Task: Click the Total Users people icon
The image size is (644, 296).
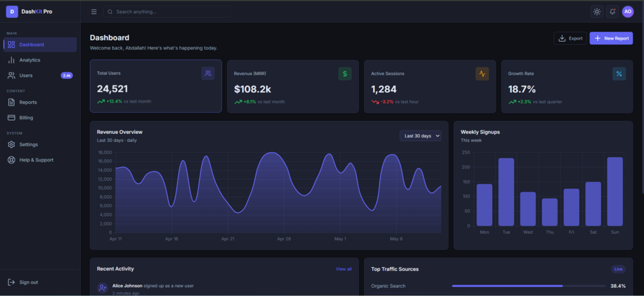Action: (x=208, y=74)
